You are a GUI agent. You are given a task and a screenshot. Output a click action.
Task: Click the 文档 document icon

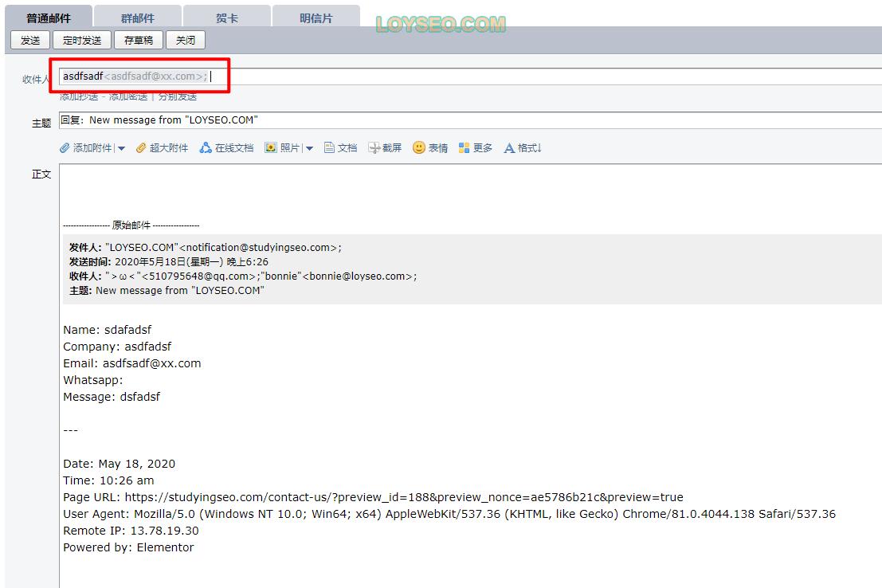329,148
